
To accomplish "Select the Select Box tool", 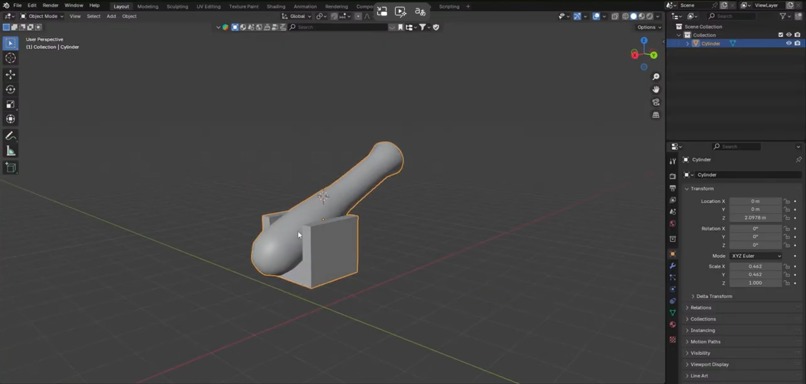I will click(x=10, y=43).
